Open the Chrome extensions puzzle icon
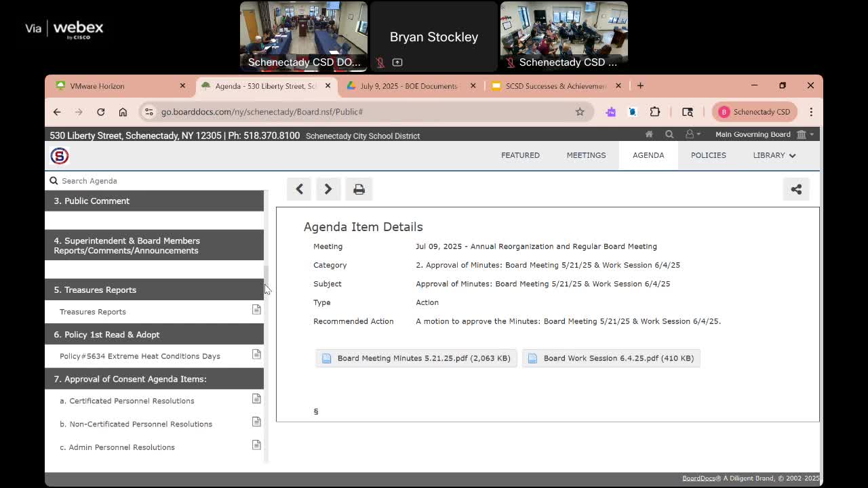868x488 pixels. [x=655, y=112]
